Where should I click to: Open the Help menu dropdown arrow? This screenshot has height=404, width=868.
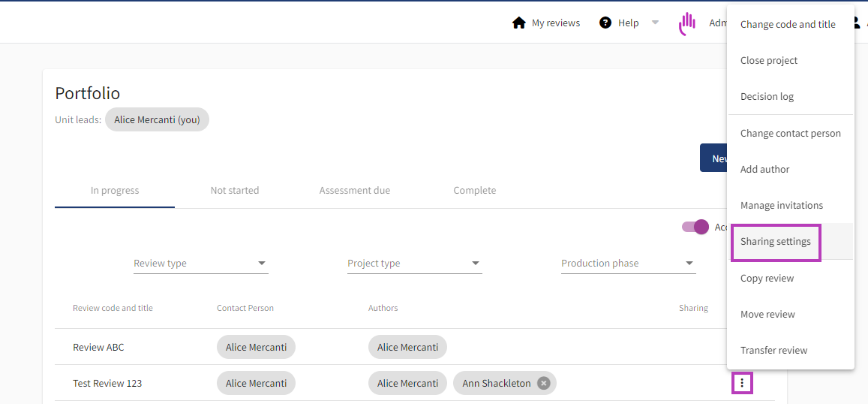(655, 23)
